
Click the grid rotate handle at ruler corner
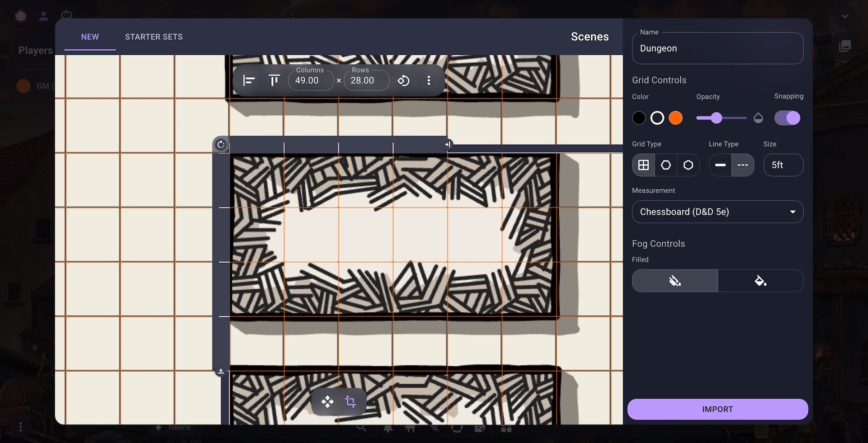tap(221, 145)
